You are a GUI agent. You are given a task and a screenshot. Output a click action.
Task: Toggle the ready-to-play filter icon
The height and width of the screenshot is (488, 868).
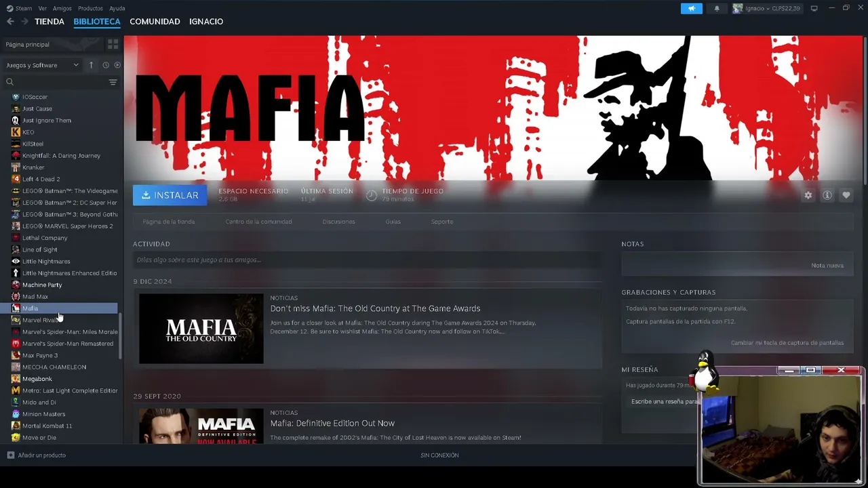click(117, 65)
